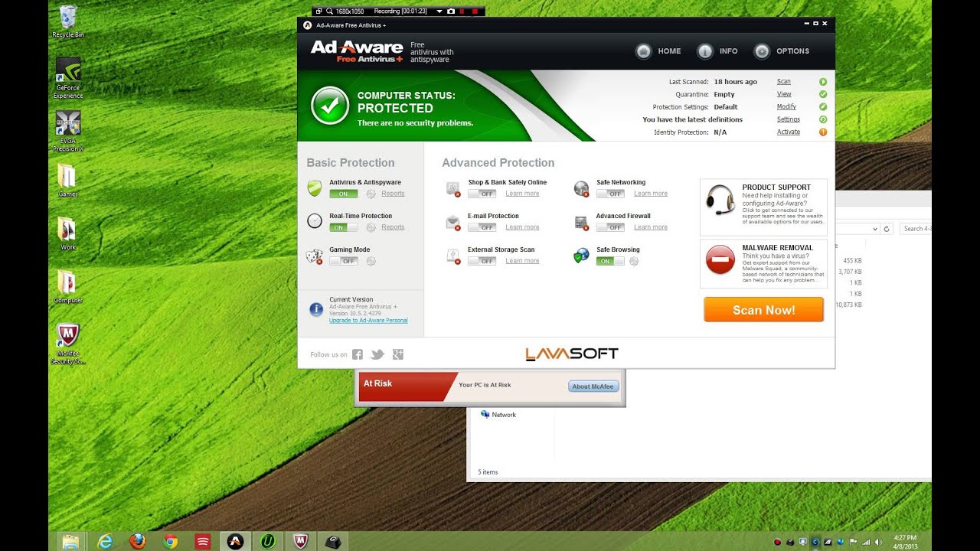Click Learn more for Shop & Bank Safely Online
The width and height of the screenshot is (980, 551).
tap(522, 194)
